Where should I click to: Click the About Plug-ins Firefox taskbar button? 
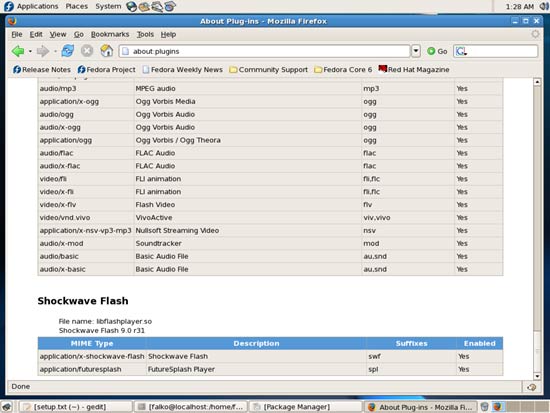pos(420,407)
